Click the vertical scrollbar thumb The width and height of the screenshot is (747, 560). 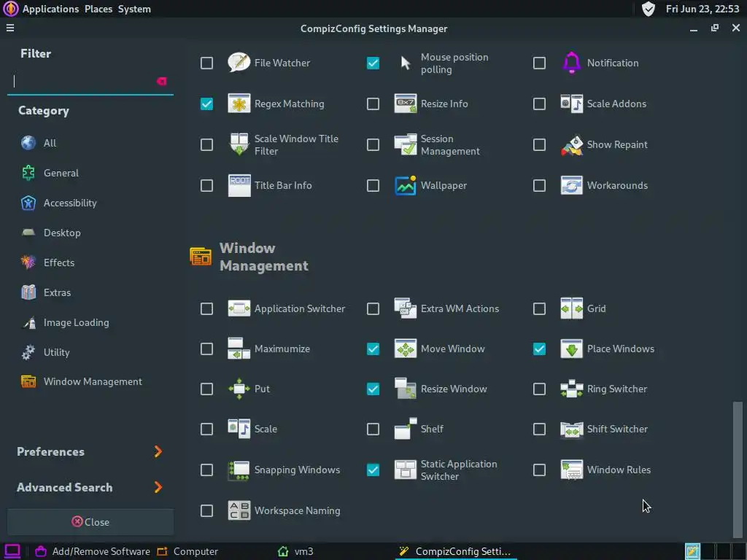[738, 470]
